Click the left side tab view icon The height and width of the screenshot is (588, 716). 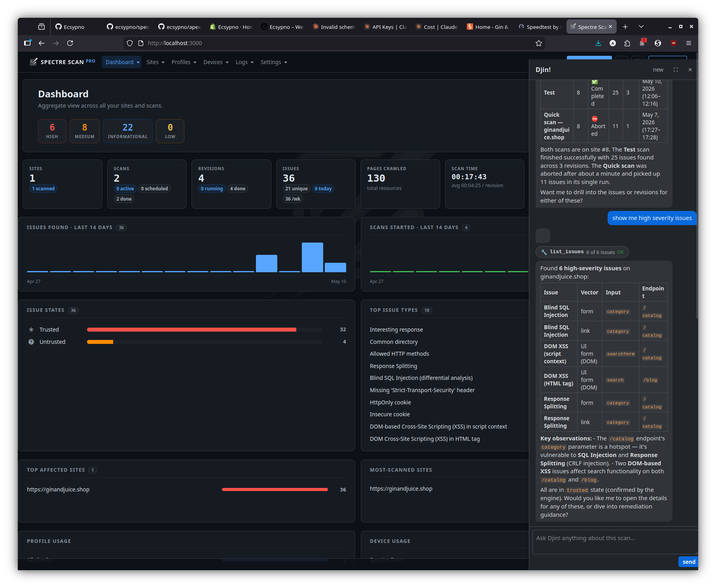click(27, 43)
